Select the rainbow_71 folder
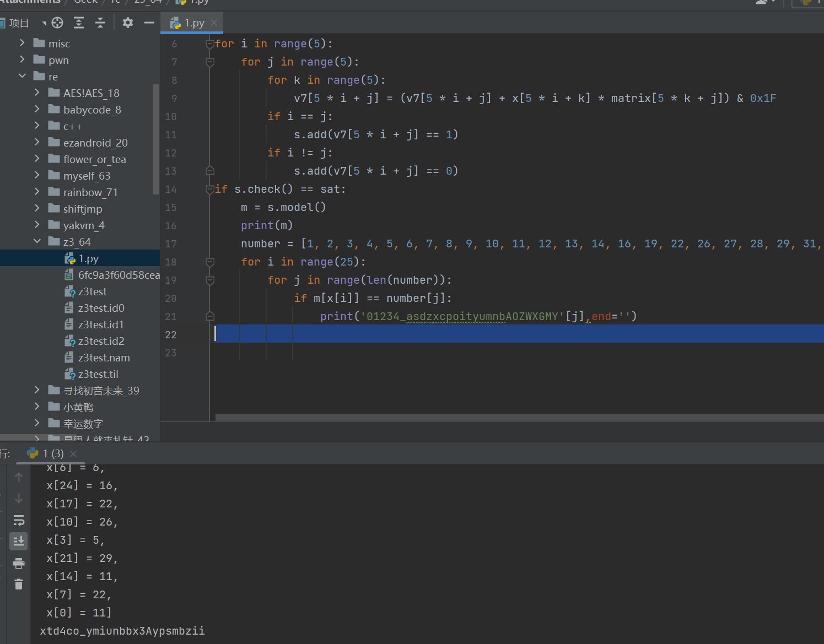This screenshot has width=824, height=644. tap(90, 192)
